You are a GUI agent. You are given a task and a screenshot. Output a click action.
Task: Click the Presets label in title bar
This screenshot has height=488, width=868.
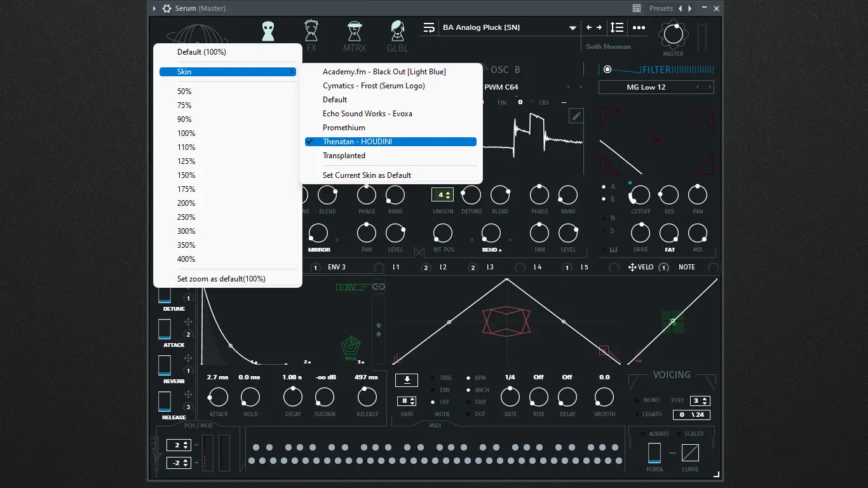[661, 8]
